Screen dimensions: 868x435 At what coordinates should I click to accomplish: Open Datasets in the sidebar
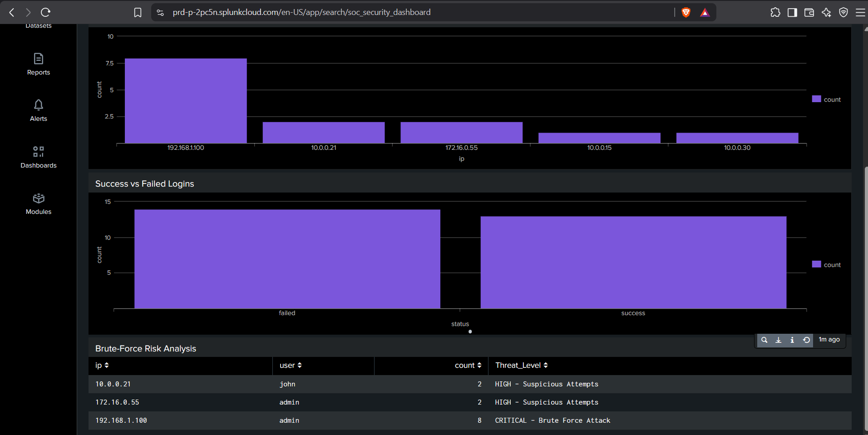pyautogui.click(x=39, y=26)
